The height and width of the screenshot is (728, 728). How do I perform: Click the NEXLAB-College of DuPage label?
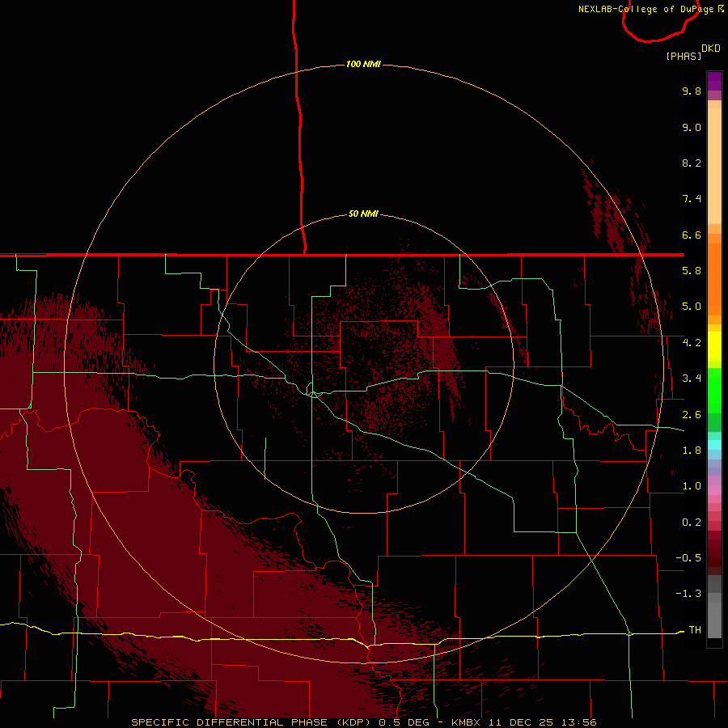pos(645,9)
